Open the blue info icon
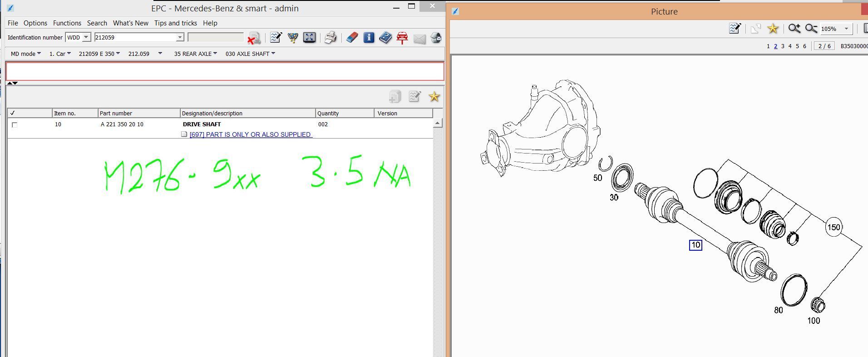This screenshot has height=357, width=868. click(369, 38)
